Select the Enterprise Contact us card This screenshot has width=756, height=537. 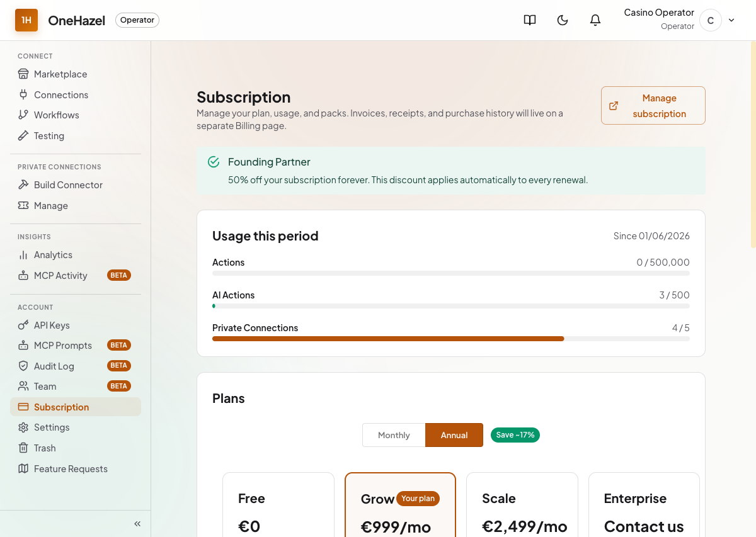click(644, 505)
